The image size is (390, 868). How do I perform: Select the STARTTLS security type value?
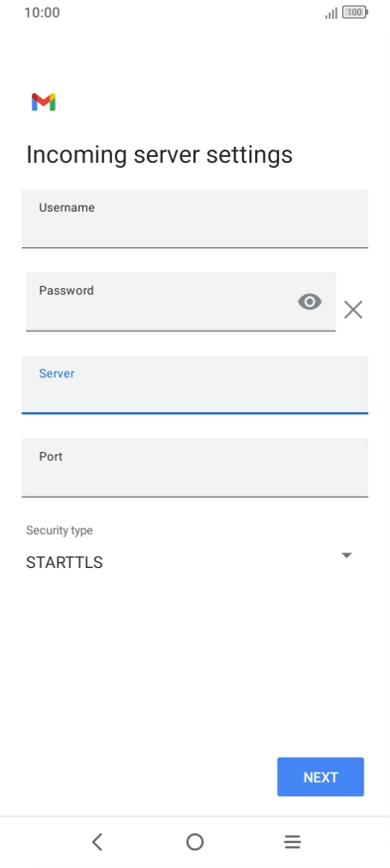pyautogui.click(x=65, y=562)
